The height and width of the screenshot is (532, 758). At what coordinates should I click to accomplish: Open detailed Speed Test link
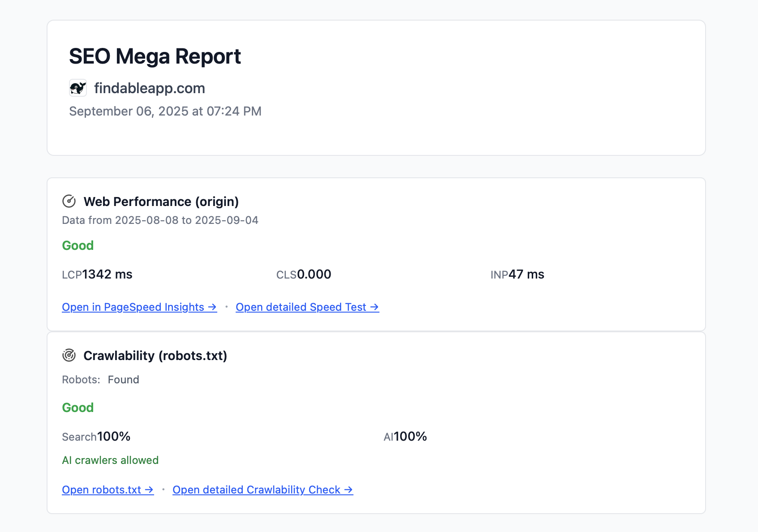tap(307, 307)
